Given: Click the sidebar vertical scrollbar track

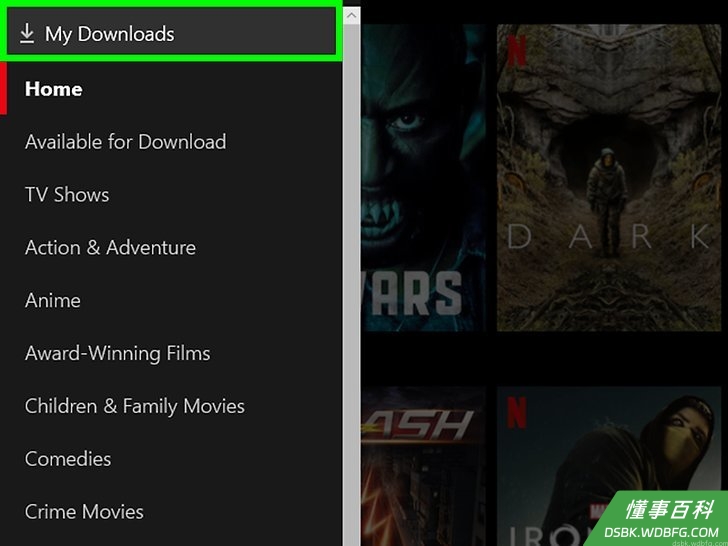Looking at the screenshot, I should 351,283.
